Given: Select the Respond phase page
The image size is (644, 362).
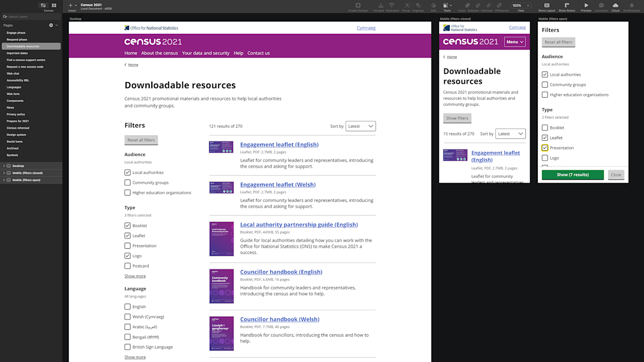Looking at the screenshot, I should [17, 40].
